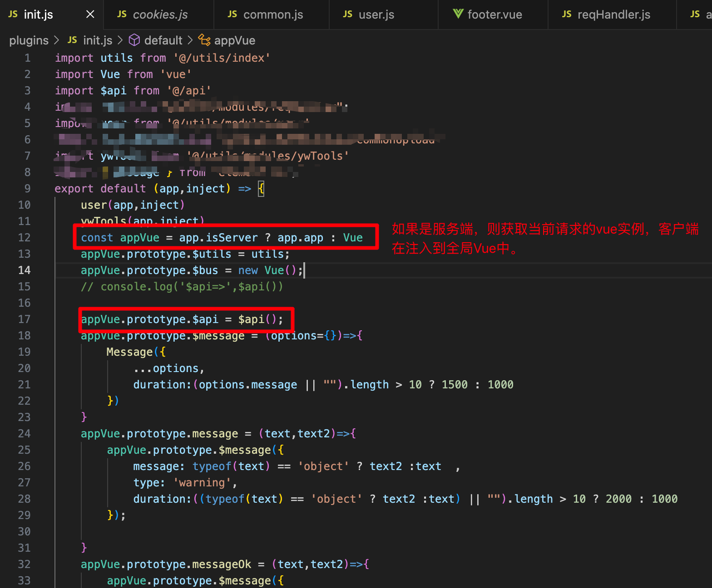Click the JS icon on reqHandler.js tab
The width and height of the screenshot is (712, 588).
[567, 14]
